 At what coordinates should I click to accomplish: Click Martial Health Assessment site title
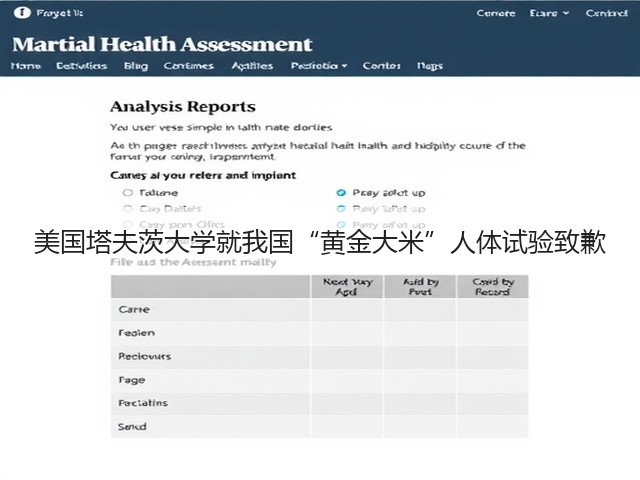tap(162, 44)
